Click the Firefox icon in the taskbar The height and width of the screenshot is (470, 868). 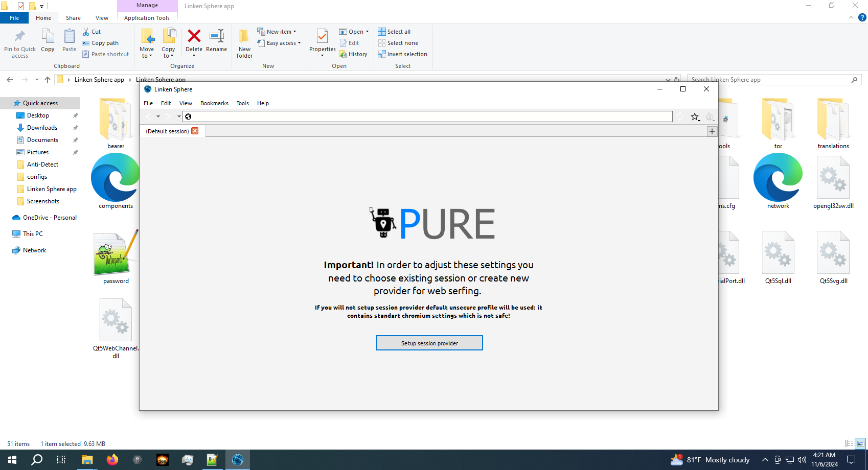tap(112, 460)
